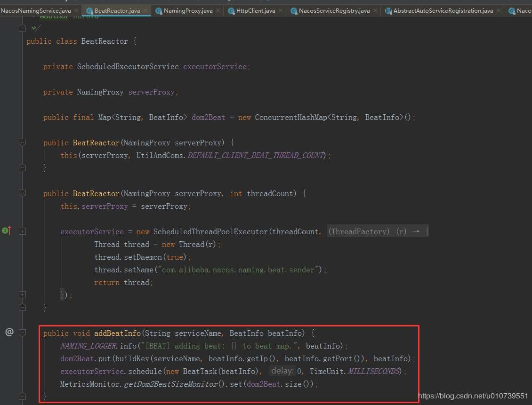Click the 'addBeatInfo' method name

117,334
